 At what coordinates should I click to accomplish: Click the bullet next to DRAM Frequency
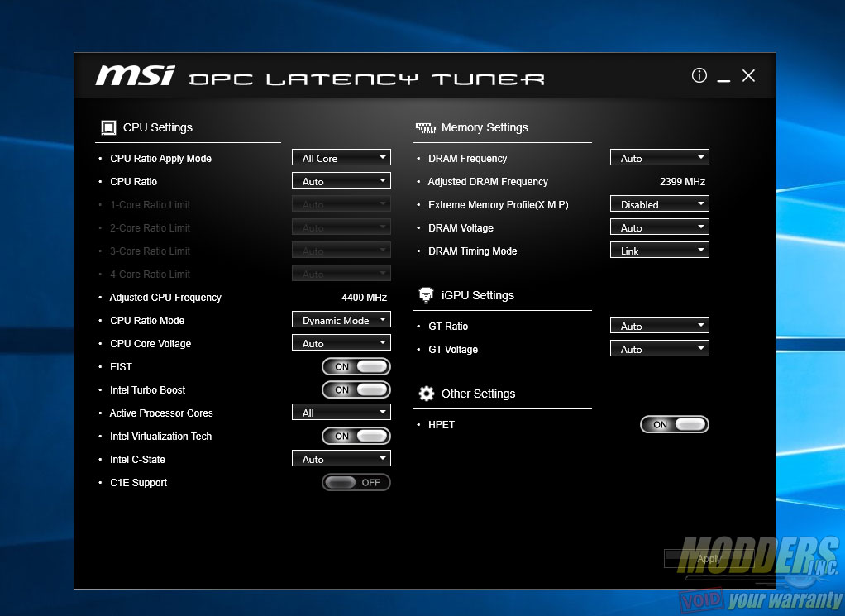(419, 158)
